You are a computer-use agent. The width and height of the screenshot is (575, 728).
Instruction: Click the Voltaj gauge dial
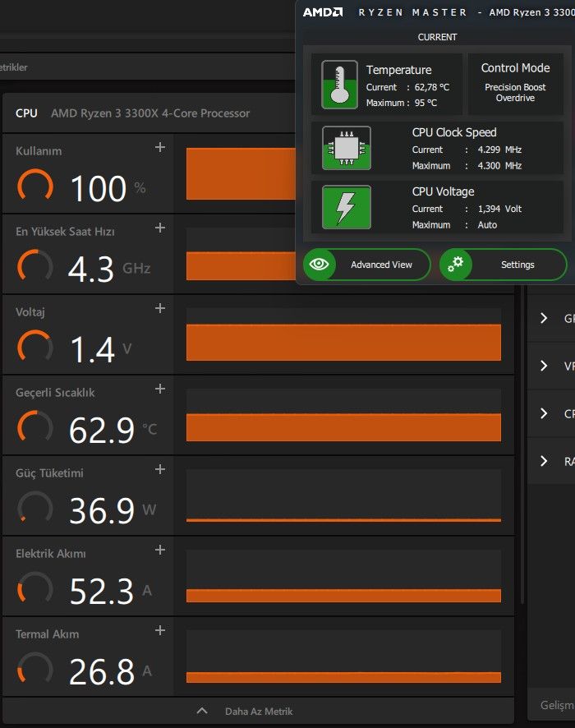(x=35, y=348)
